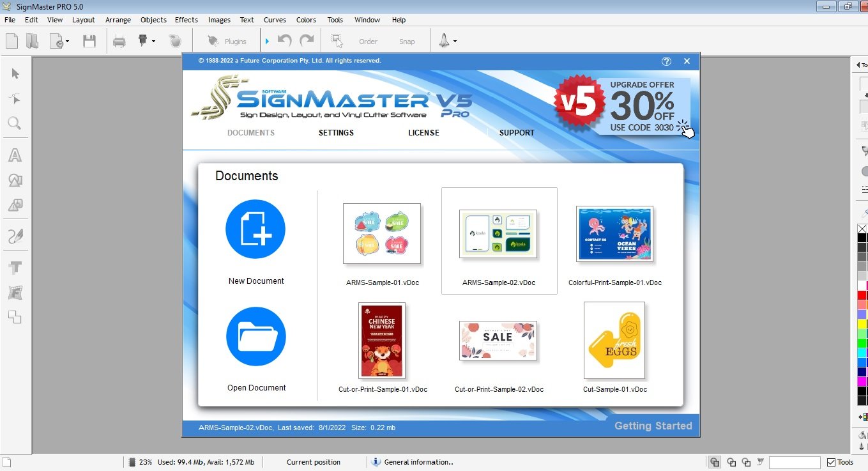Pick the magenta color swatch in palette
This screenshot has width=868, height=471.
coord(862,382)
